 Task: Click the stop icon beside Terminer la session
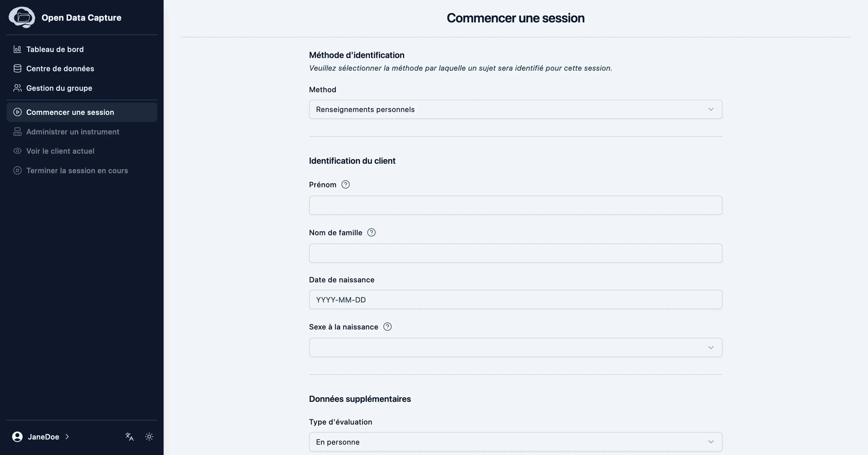[18, 170]
